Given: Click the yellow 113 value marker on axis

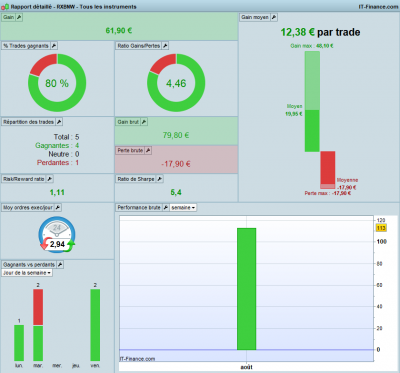Looking at the screenshot, I should click(381, 228).
